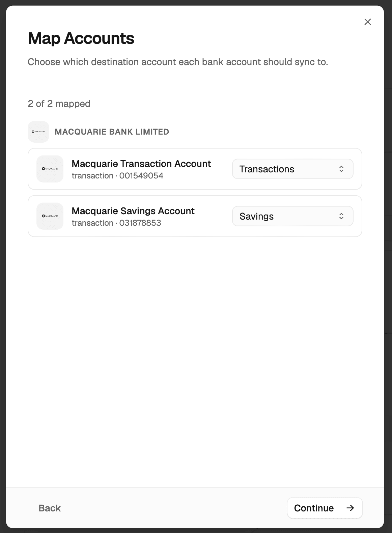Screen dimensions: 392x533
Task: Click the Macquarie Bank Limited header logo
Action: click(38, 132)
